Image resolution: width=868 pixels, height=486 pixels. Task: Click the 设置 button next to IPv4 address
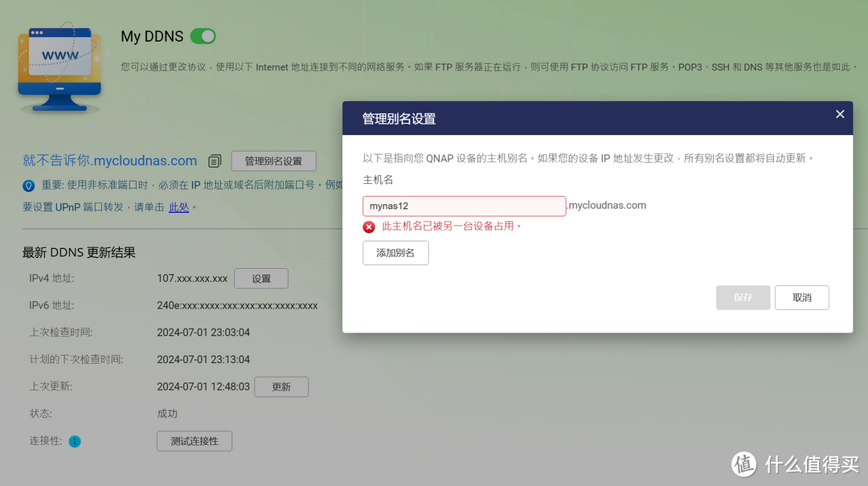(x=261, y=279)
